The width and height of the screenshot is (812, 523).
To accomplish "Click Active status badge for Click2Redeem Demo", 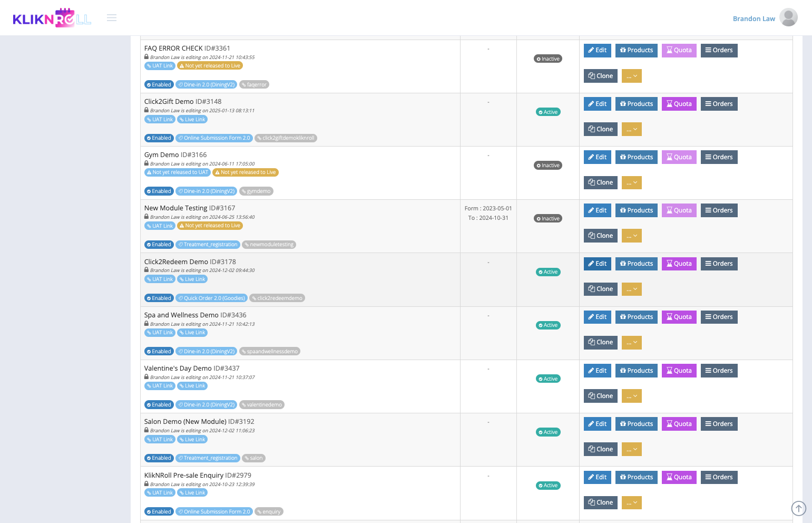I will 548,272.
